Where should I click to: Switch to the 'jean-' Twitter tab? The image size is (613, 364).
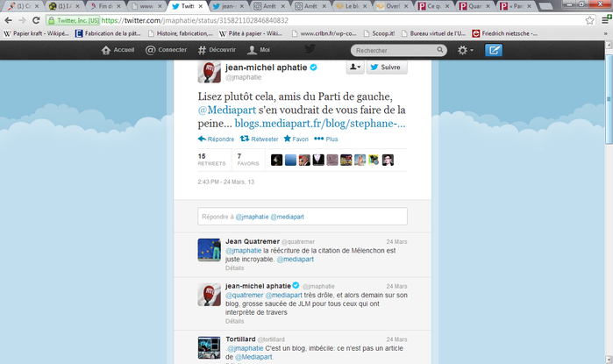pyautogui.click(x=228, y=6)
